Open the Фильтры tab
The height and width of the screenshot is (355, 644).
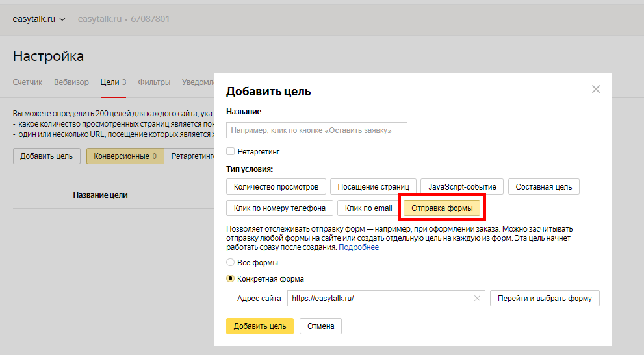click(x=154, y=82)
